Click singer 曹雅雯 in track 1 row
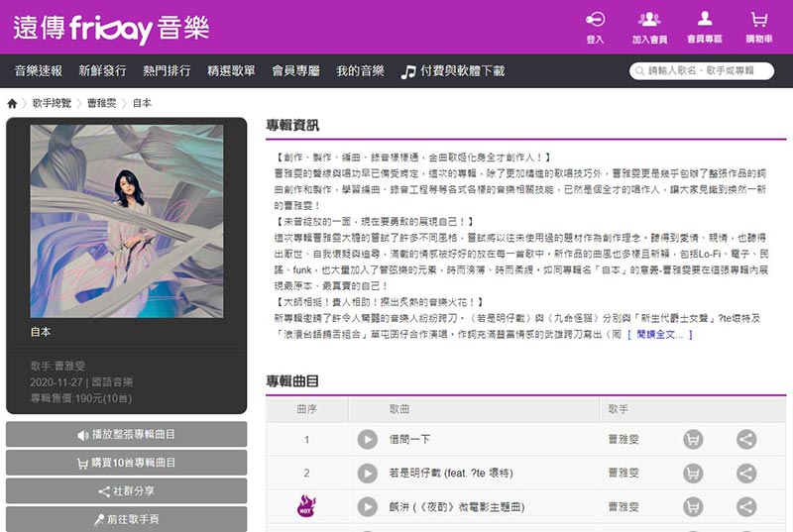The image size is (793, 532). [623, 440]
